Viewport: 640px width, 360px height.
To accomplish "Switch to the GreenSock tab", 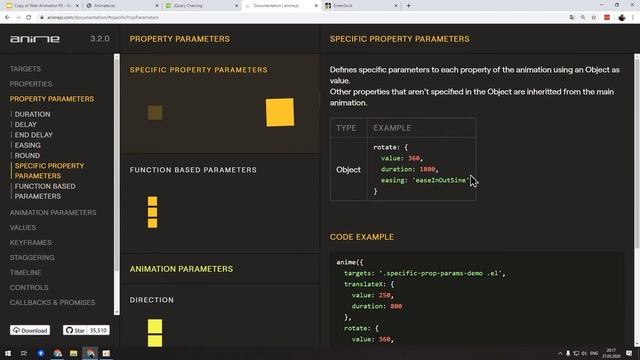I will tap(361, 6).
